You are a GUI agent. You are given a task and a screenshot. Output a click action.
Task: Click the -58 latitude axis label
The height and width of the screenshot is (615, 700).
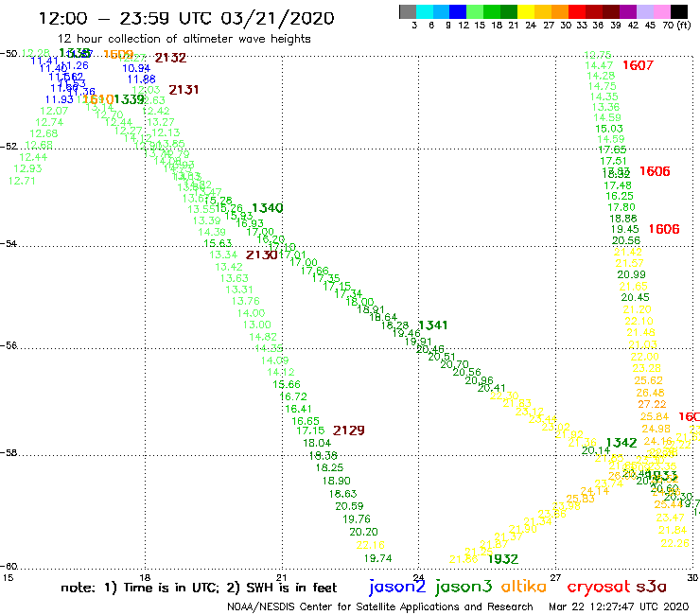pyautogui.click(x=9, y=453)
